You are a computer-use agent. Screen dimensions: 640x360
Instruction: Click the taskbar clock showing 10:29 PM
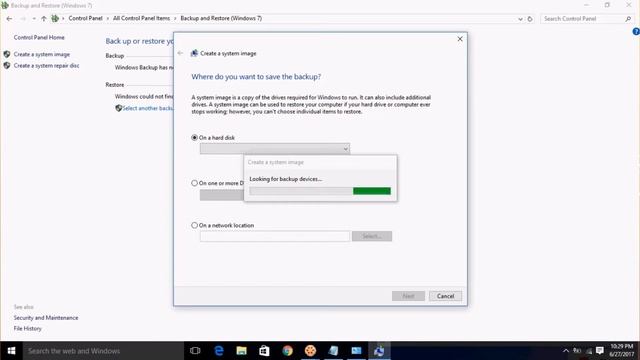tap(622, 351)
